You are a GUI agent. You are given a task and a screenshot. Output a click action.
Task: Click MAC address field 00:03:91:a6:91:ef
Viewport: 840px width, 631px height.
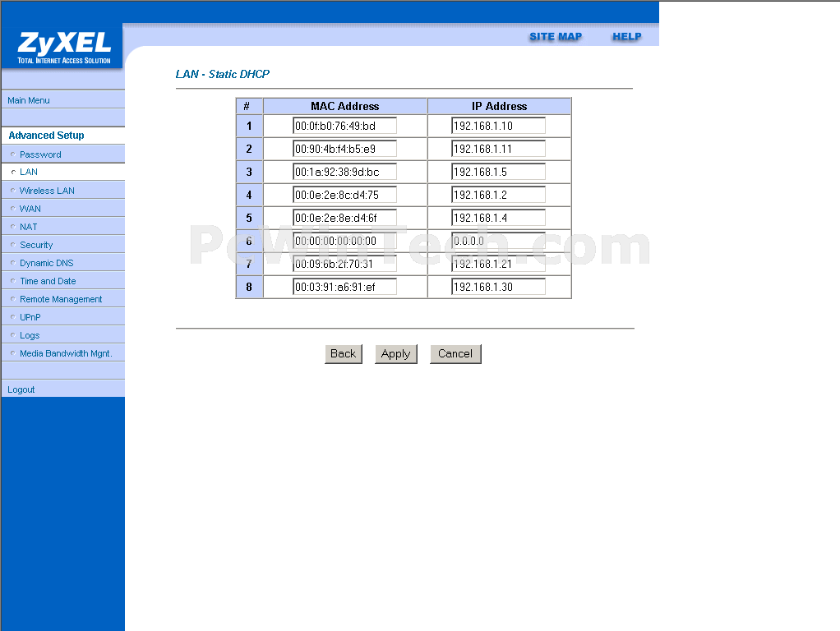345,287
